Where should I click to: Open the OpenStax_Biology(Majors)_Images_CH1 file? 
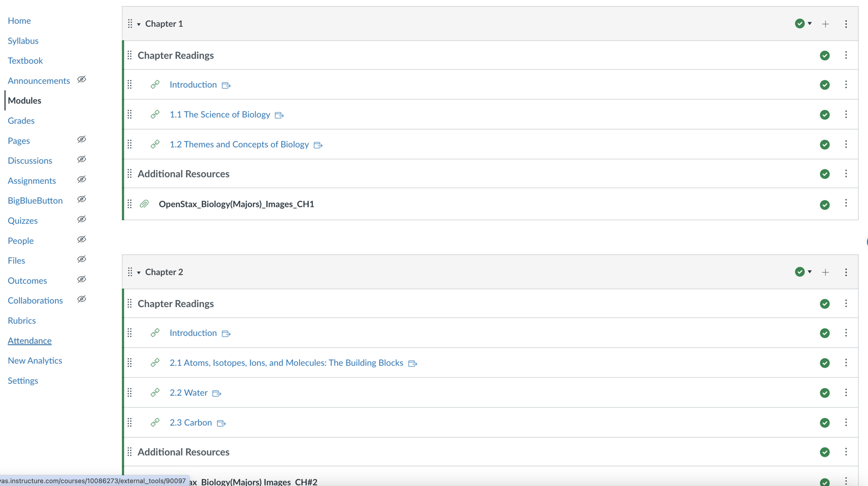[237, 204]
